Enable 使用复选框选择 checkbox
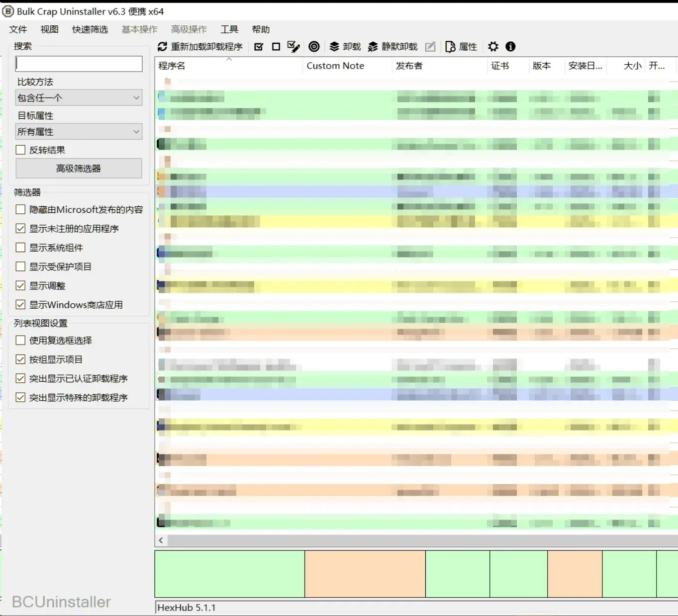The image size is (678, 616). (x=20, y=340)
